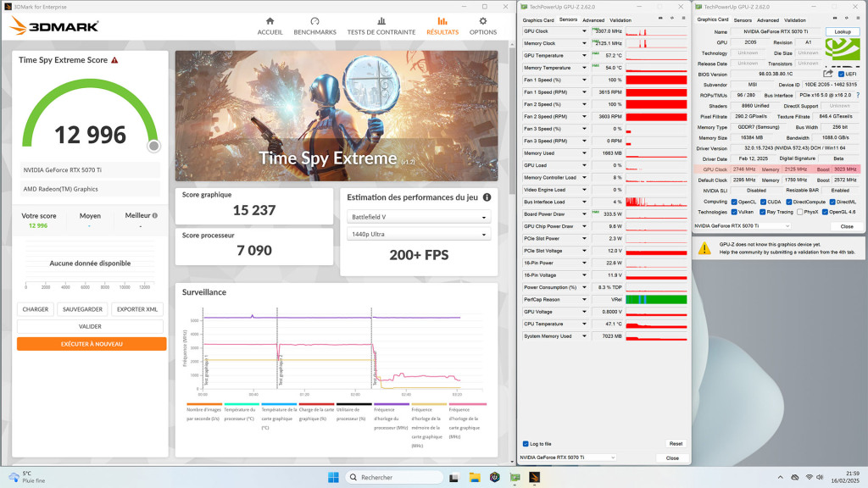Click Time Spy Extreme banner image
Viewport: 868px width, 488px height.
pos(337,116)
